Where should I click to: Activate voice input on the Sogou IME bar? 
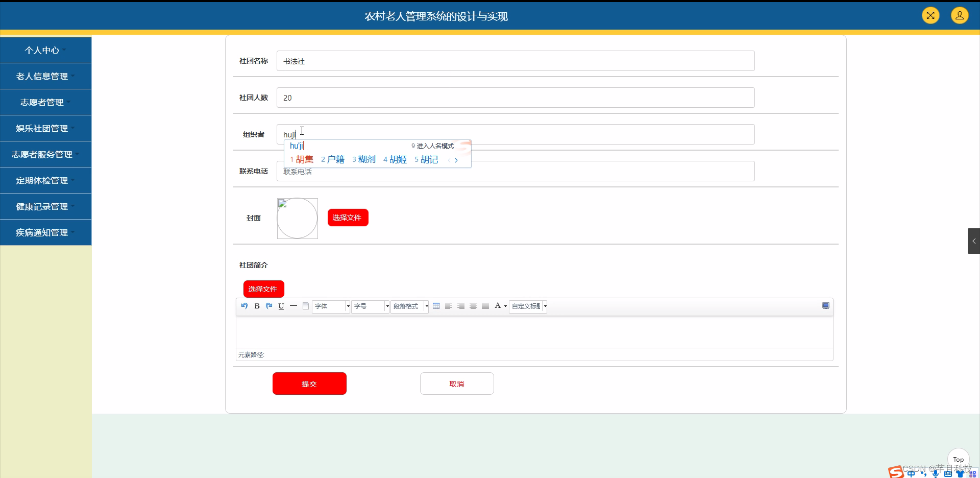pyautogui.click(x=936, y=473)
